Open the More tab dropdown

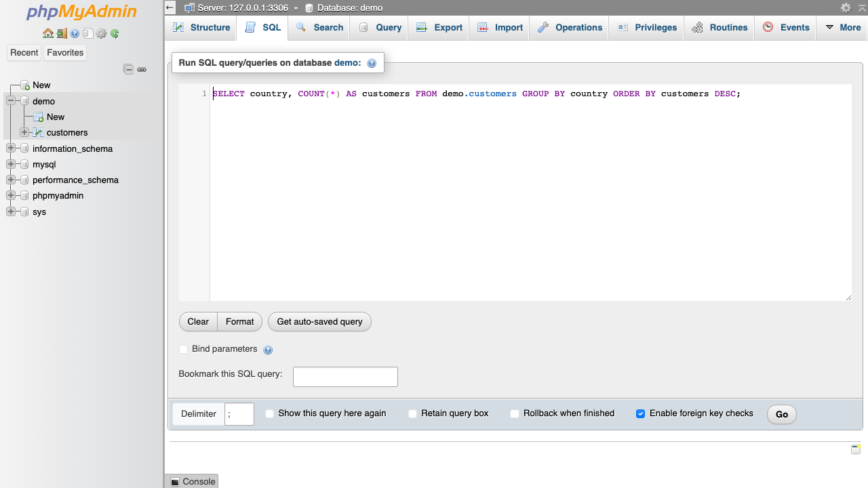click(843, 28)
